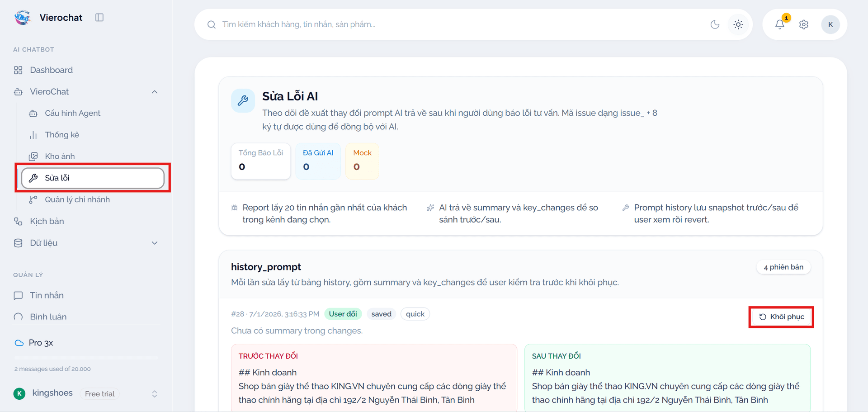This screenshot has height=412, width=868.
Task: Click the saved tag
Action: [381, 314]
